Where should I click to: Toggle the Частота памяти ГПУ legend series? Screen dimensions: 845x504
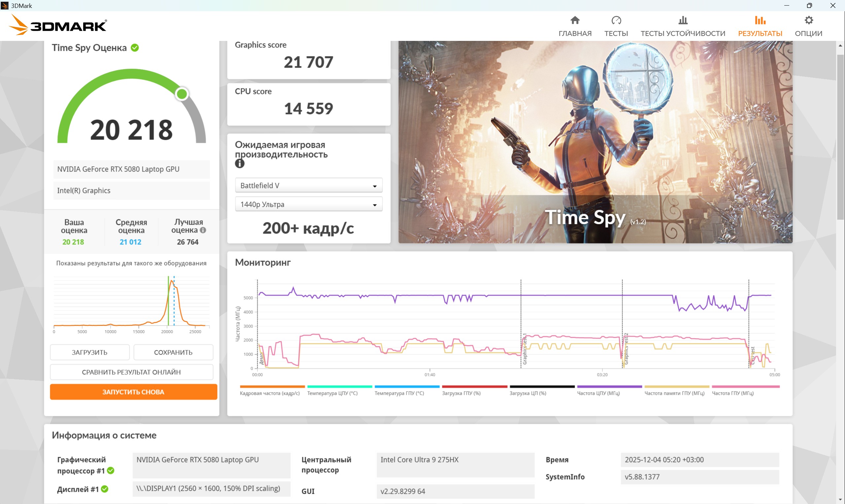click(676, 391)
